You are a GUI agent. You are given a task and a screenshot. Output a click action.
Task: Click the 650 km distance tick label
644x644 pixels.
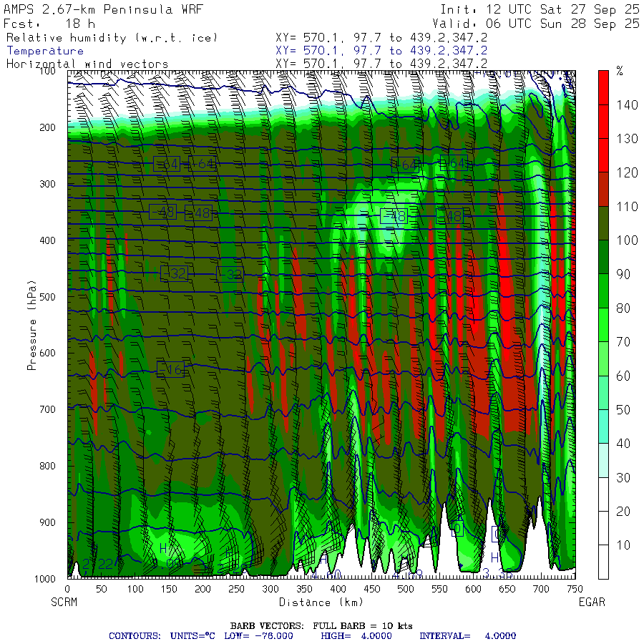[x=507, y=589]
